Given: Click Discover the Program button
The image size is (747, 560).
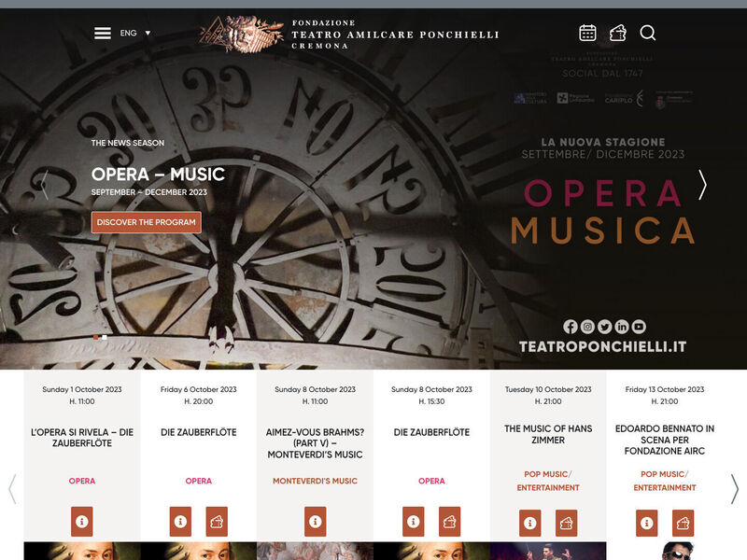Looking at the screenshot, I should 147,222.
